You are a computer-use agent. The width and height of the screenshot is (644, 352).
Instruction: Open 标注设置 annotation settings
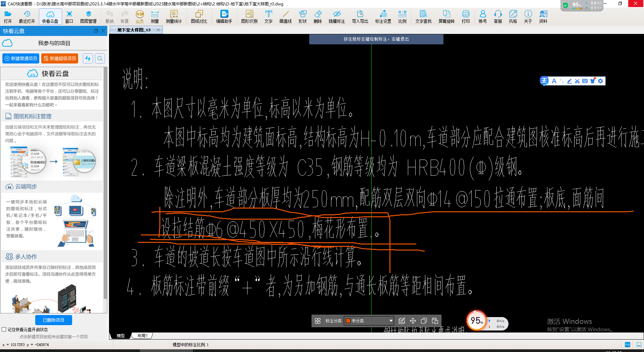[x=383, y=16]
